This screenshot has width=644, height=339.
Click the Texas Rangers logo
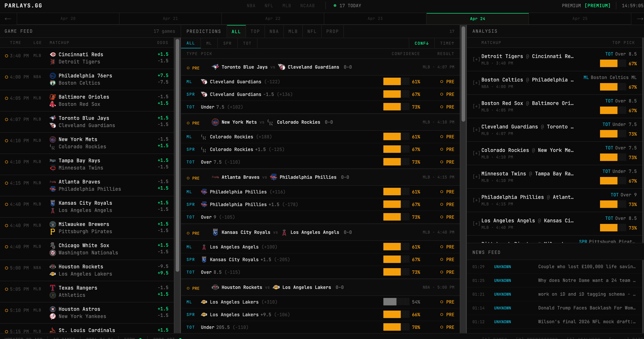(53, 288)
